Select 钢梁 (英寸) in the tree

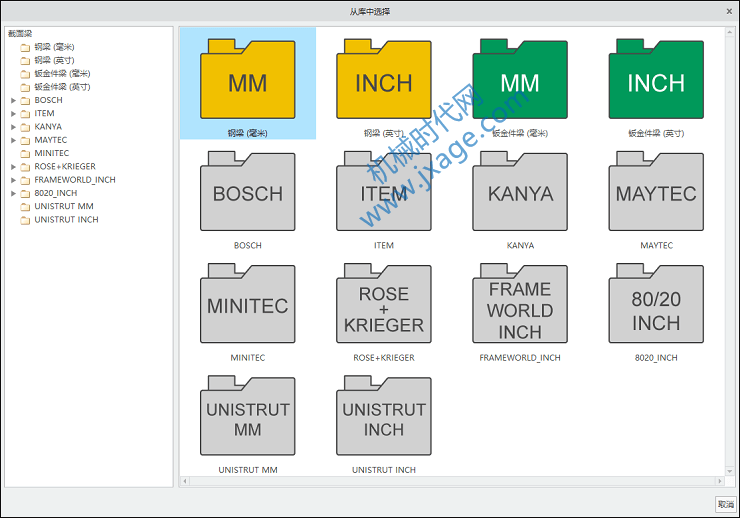click(54, 60)
